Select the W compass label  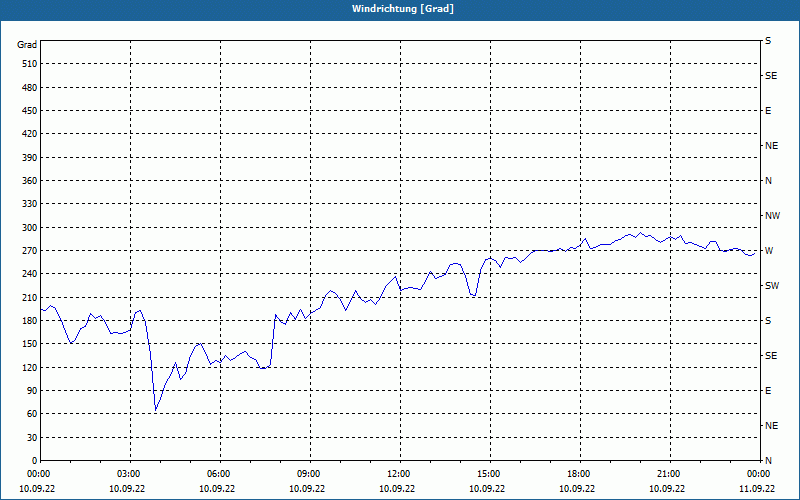(x=769, y=251)
